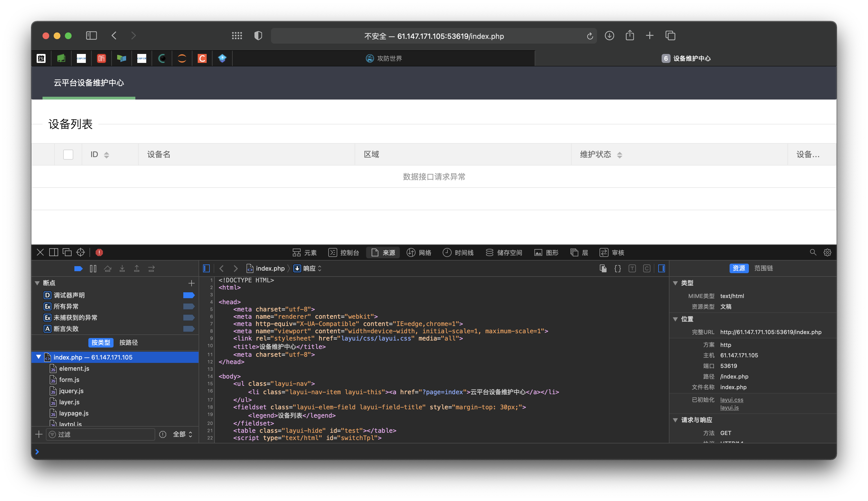
Task: Toggle the Debugger Statements breakpoint
Action: tap(188, 295)
